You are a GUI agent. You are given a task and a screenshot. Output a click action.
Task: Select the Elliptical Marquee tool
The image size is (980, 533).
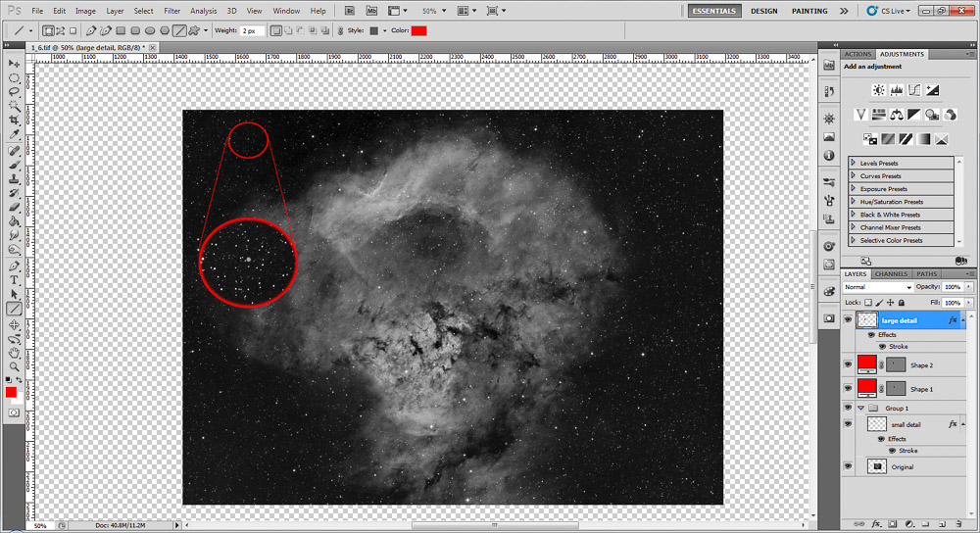pos(14,78)
